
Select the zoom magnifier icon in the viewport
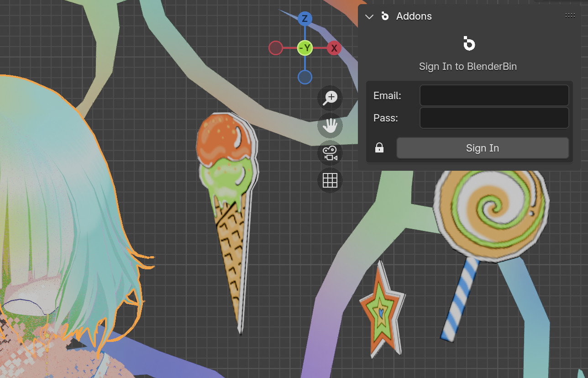pos(330,98)
